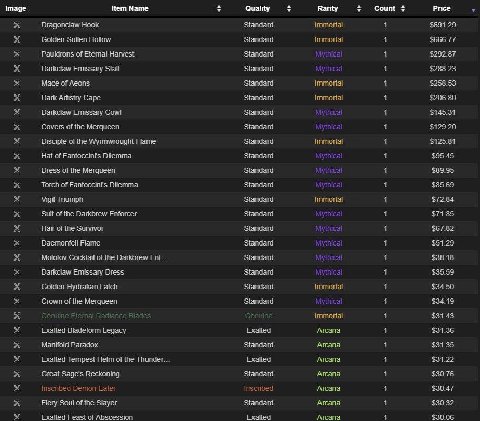The image size is (480, 421).
Task: Select Disciple of the Wyrmwrought Flame name
Action: (x=99, y=141)
